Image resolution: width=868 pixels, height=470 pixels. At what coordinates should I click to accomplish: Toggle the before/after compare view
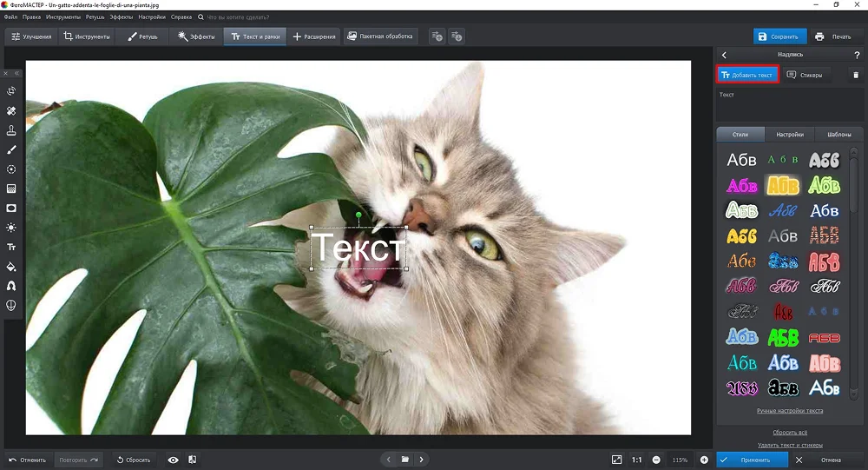(x=192, y=460)
